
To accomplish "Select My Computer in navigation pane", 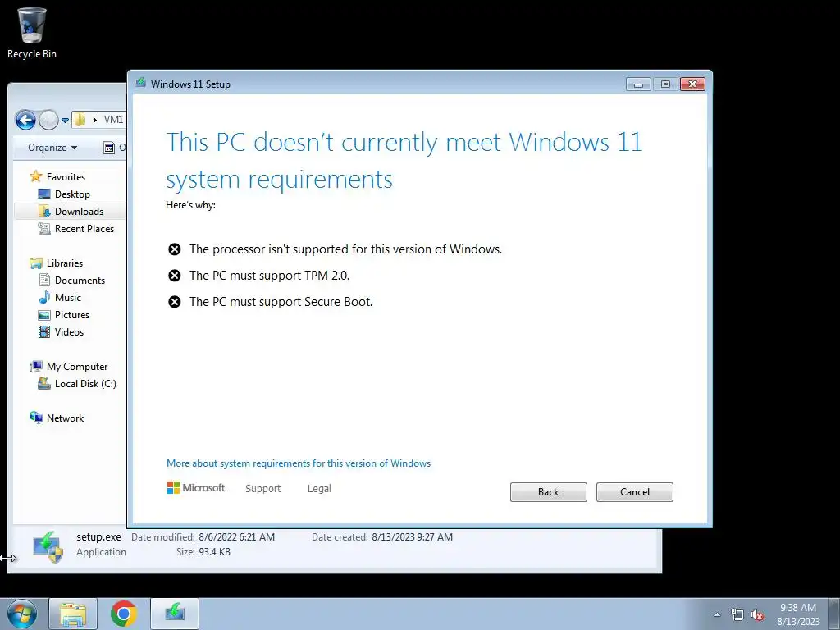I will [x=76, y=367].
